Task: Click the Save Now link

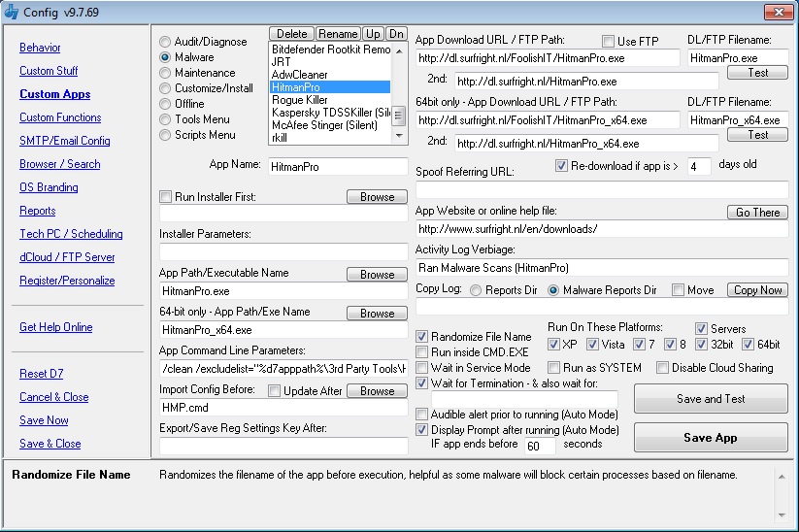Action: click(x=44, y=420)
